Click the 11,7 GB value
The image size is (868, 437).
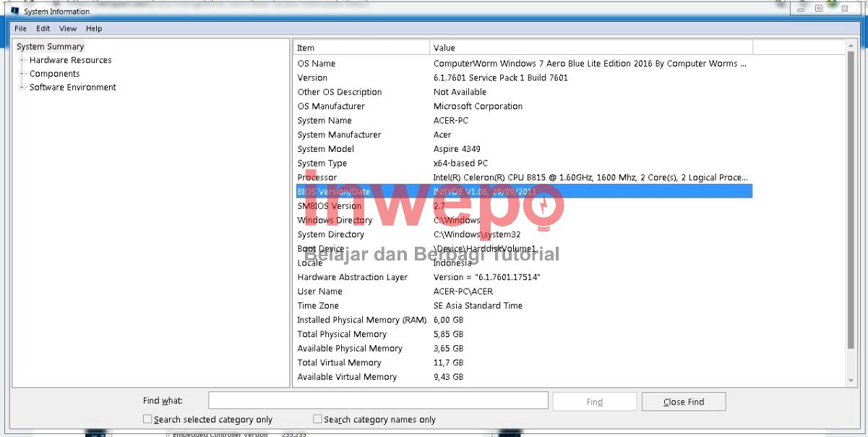pyautogui.click(x=448, y=362)
